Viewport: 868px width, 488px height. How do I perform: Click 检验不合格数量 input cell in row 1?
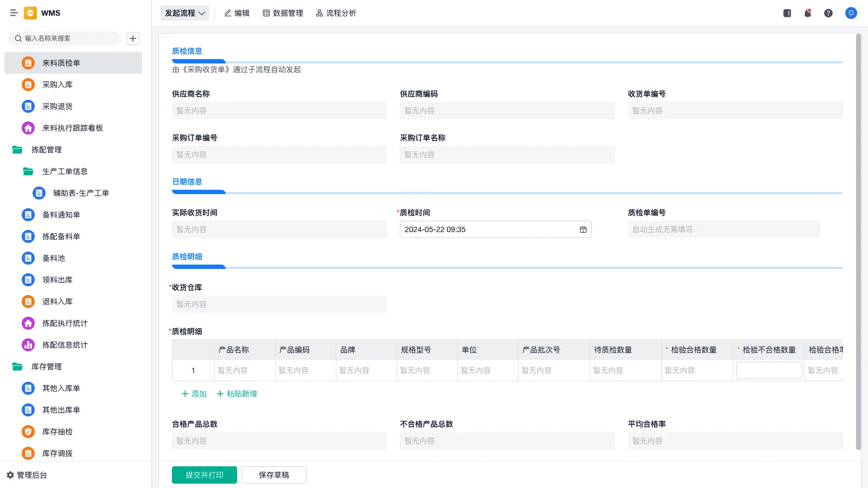pos(769,370)
